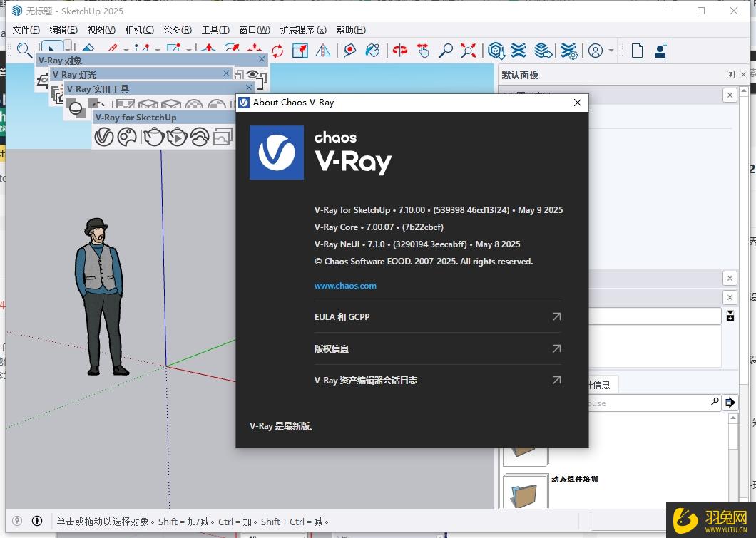Open the components navigation arrow menu

click(730, 403)
